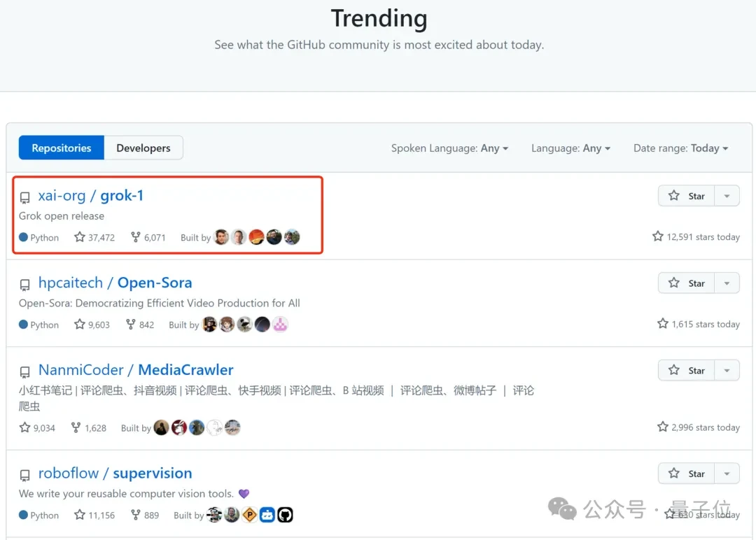Click the last avatar in MediaCrawler contributors
The image size is (756, 540).
(x=232, y=427)
